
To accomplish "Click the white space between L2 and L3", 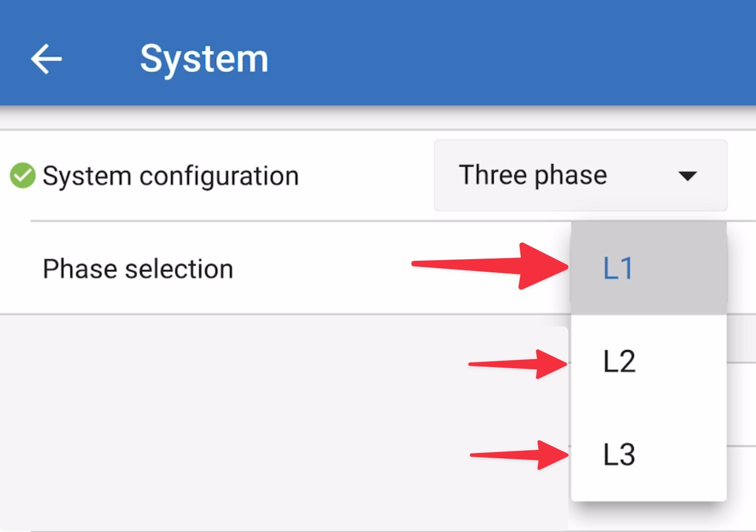I will [x=648, y=408].
